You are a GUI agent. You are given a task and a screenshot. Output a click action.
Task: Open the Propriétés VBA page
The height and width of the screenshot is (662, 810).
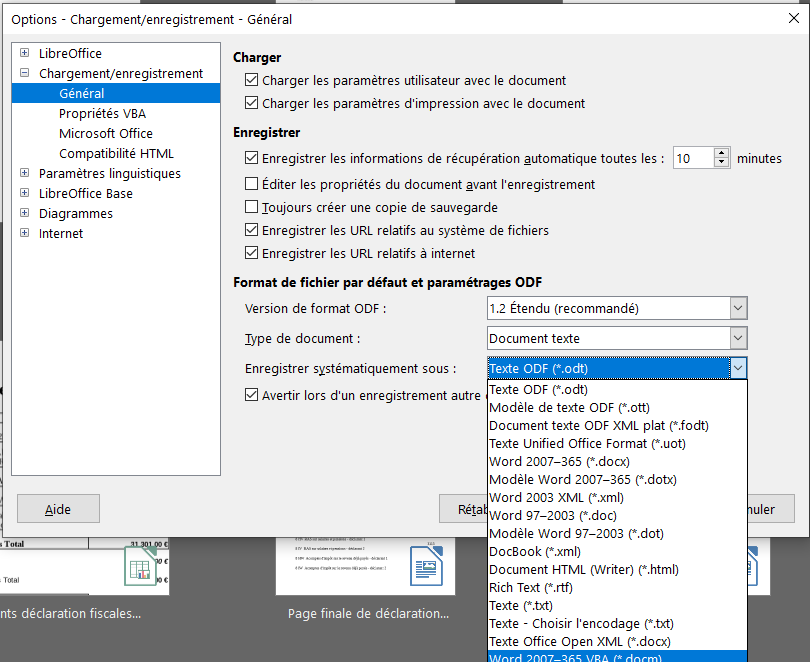pos(102,114)
